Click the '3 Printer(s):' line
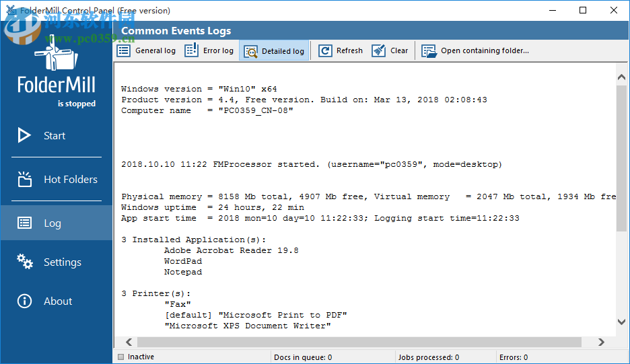 click(156, 294)
